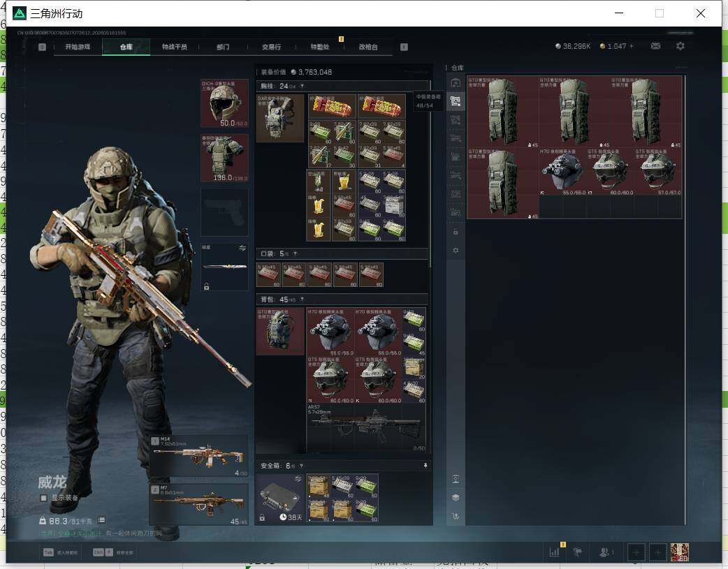
Task: Click flag icon in bottom bar
Action: click(578, 552)
